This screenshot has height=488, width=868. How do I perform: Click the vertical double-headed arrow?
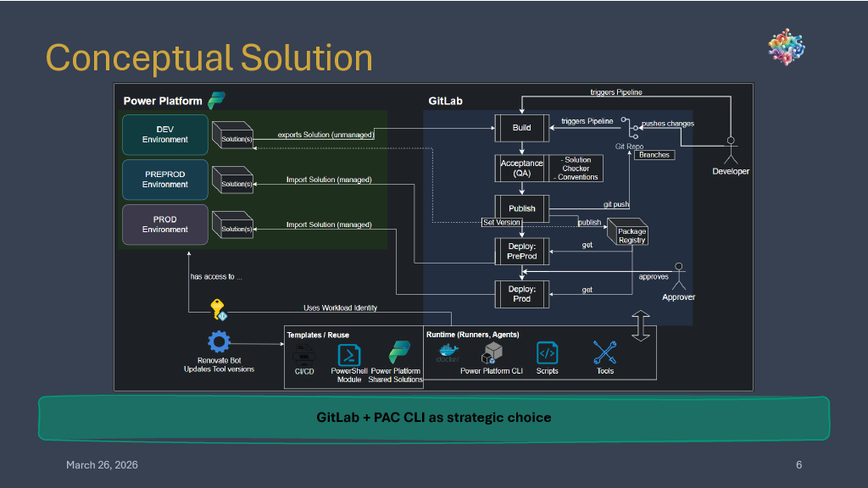click(641, 325)
